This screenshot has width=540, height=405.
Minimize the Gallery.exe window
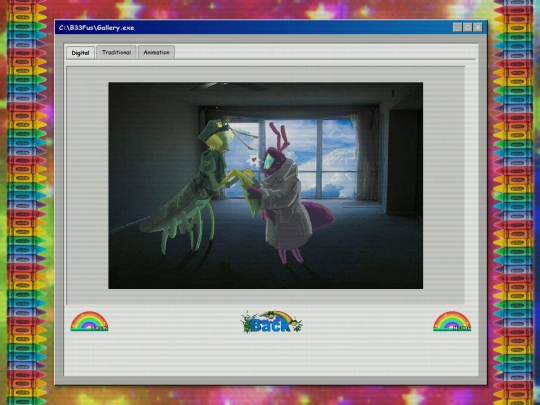457,27
